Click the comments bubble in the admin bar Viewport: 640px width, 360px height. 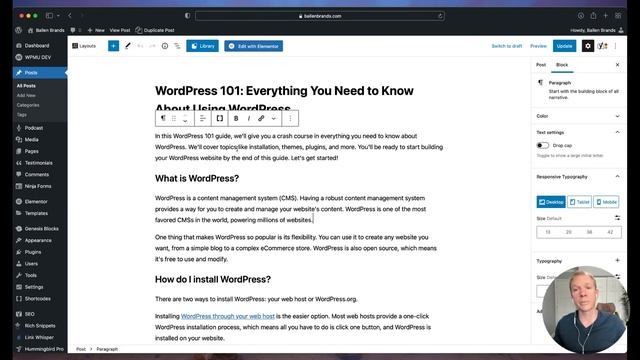(73, 30)
